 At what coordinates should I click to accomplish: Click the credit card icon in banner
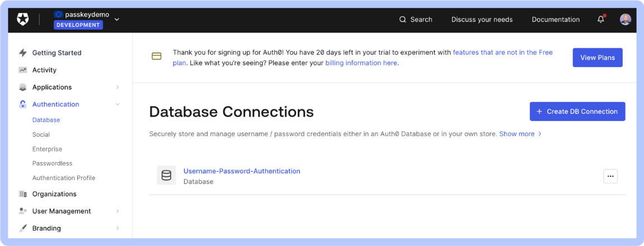(157, 57)
